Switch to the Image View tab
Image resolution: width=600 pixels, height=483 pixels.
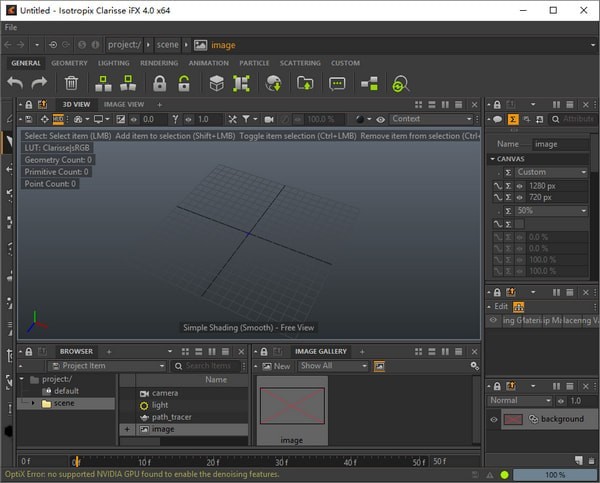(123, 104)
